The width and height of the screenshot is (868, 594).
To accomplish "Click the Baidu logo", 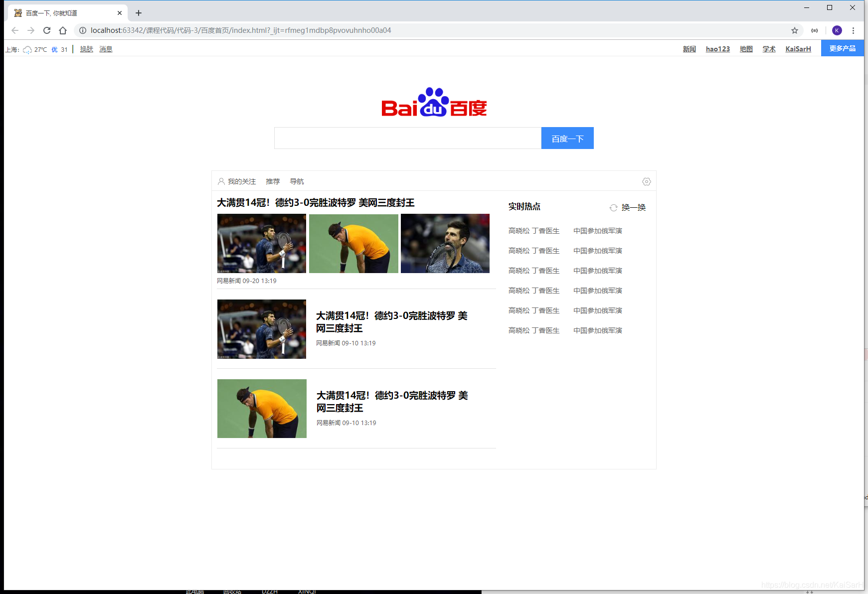I will click(x=434, y=102).
